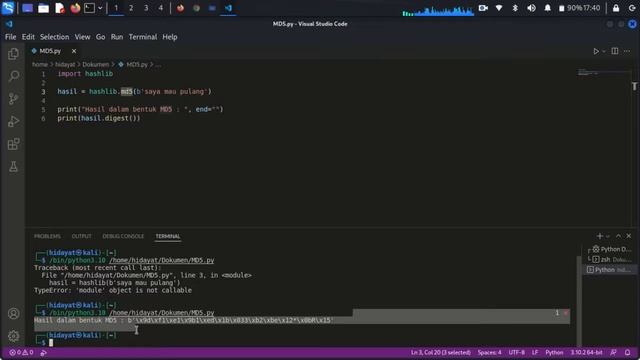Click the feedback icon in status bar
The height and width of the screenshot is (360, 640).
[x=613, y=352]
